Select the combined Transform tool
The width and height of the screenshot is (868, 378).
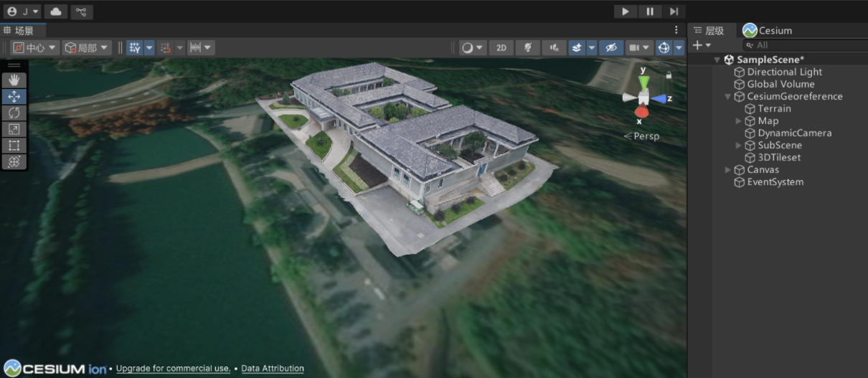pos(14,162)
